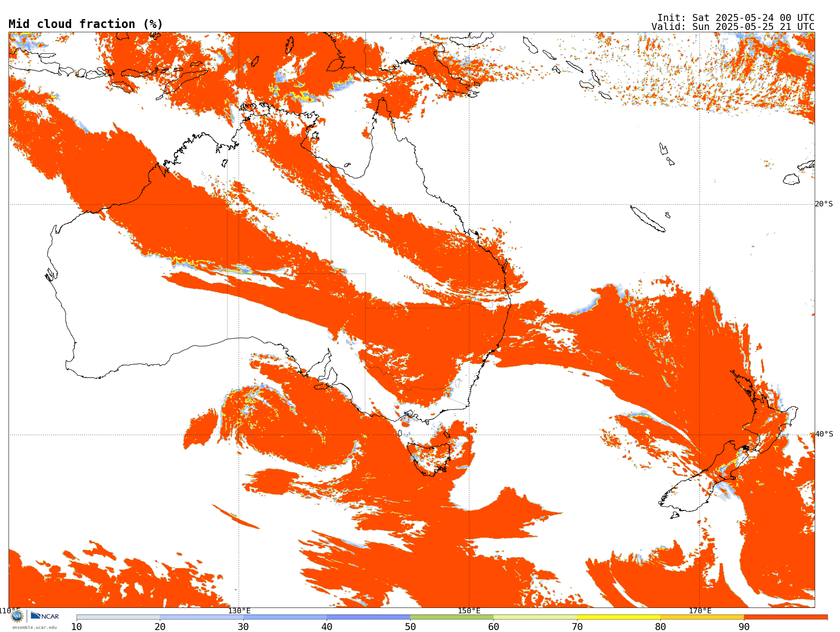The width and height of the screenshot is (840, 632).
Task: Click the colorbar tick label 90
Action: 744,627
